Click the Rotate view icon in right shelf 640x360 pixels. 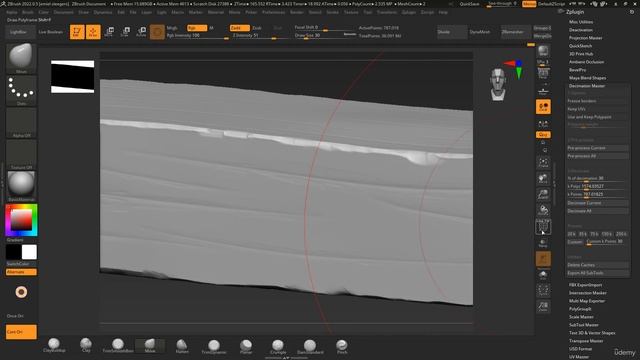tap(543, 211)
